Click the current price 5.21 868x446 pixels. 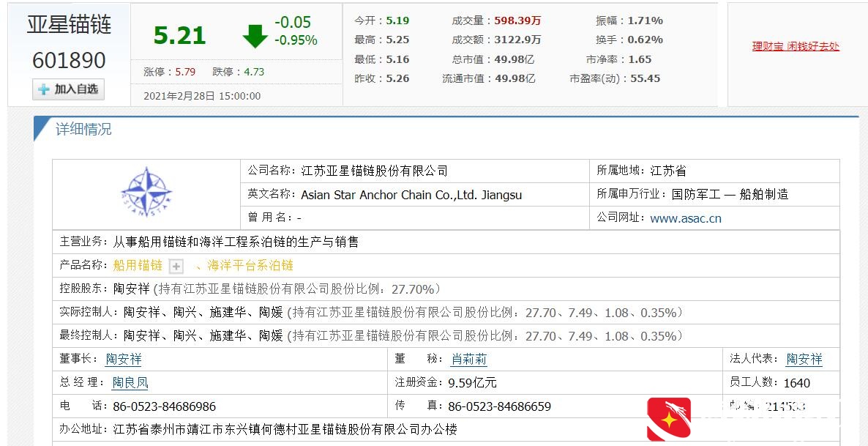(x=180, y=36)
